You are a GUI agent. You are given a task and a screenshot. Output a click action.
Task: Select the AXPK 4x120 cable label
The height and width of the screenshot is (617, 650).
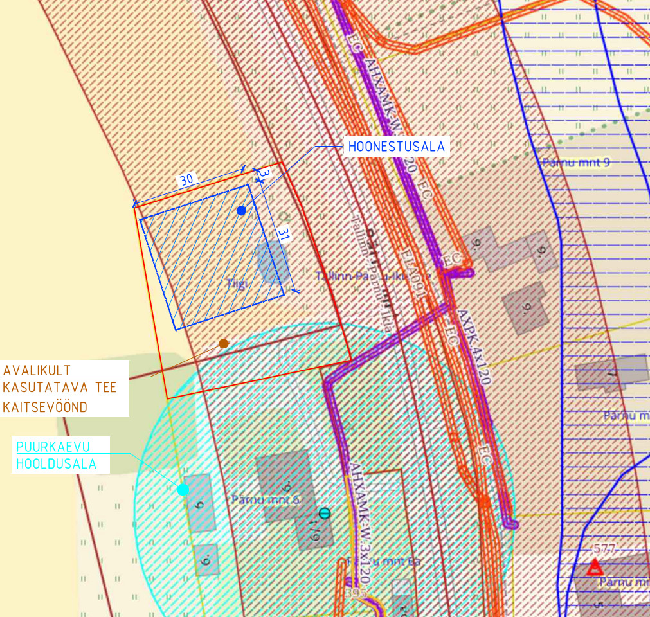[x=475, y=347]
